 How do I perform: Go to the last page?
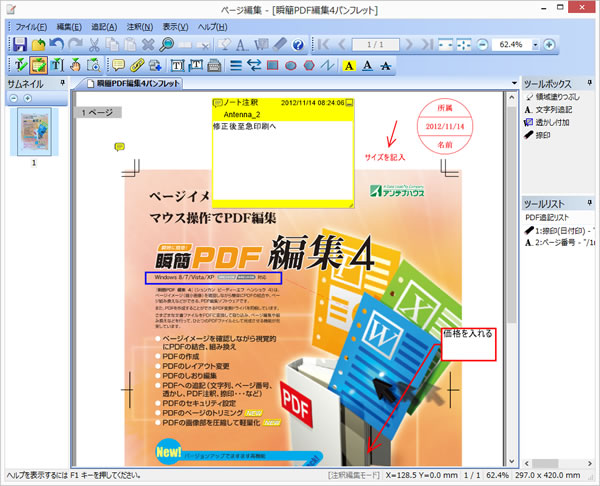[427, 45]
